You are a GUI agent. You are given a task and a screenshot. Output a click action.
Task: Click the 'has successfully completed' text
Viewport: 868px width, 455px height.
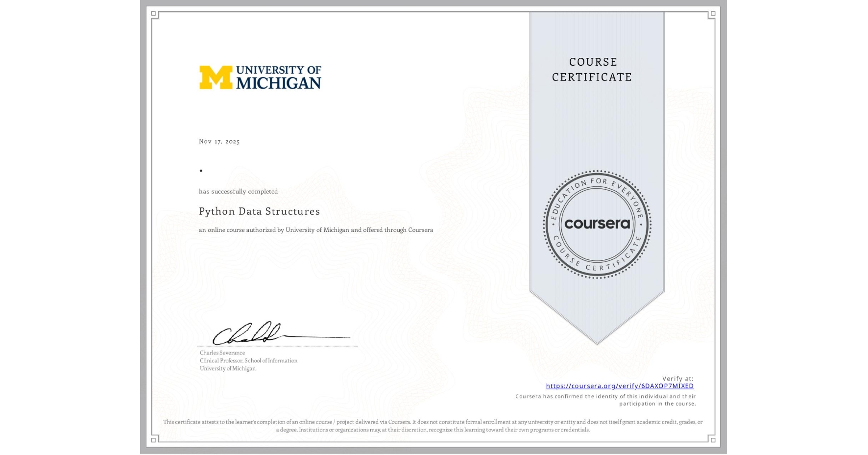tap(238, 192)
